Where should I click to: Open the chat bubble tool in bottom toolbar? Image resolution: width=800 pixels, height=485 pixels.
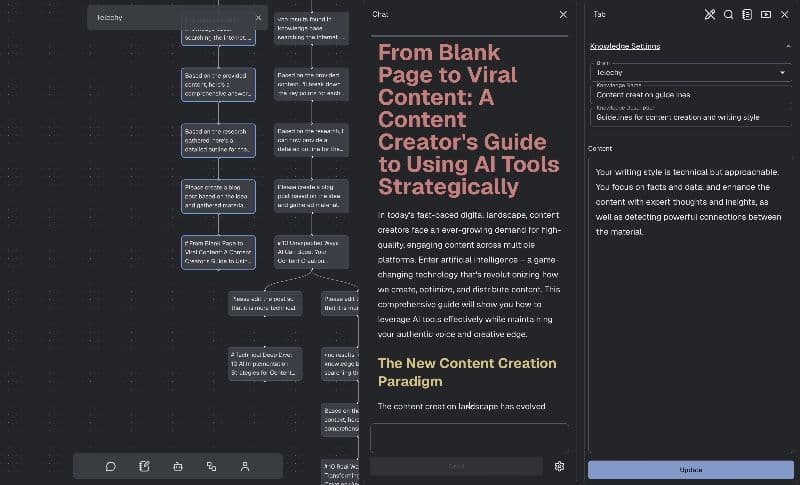click(111, 466)
